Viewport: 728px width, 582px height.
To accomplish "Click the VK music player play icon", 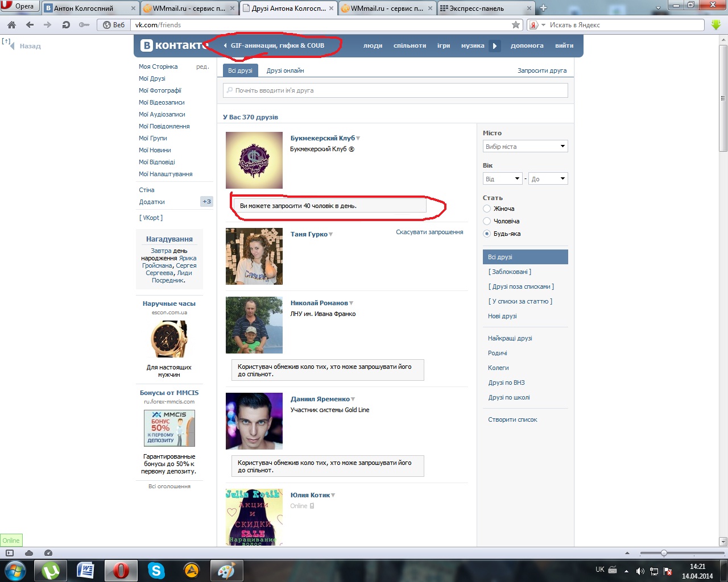I will tap(495, 46).
